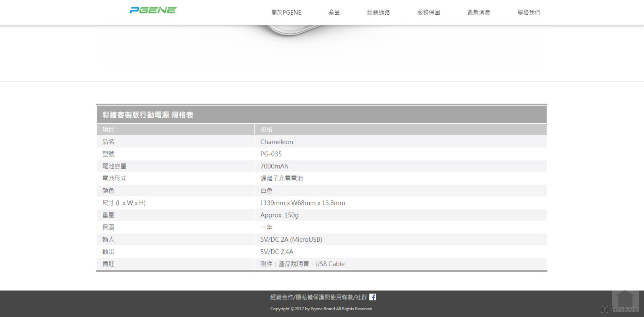The image size is (644, 317).
Task: Select the Chameleon product name value
Action: 276,142
